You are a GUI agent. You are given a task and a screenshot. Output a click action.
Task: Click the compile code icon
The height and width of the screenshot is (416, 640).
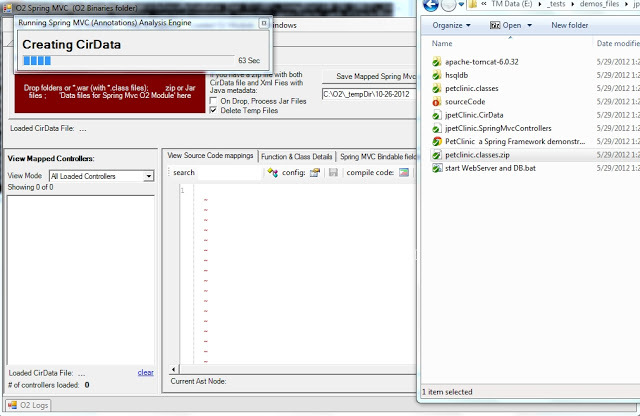coord(403,173)
